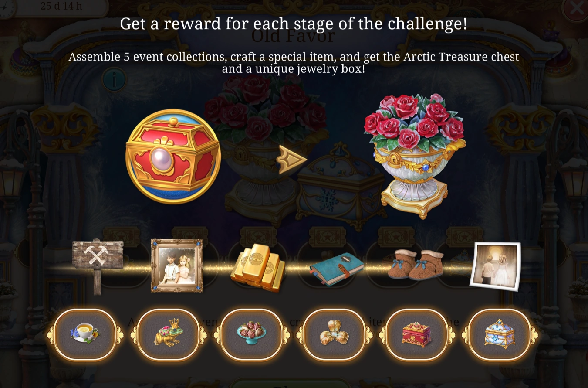Open the framed children portrait stage
The height and width of the screenshot is (388, 588).
coord(177,265)
